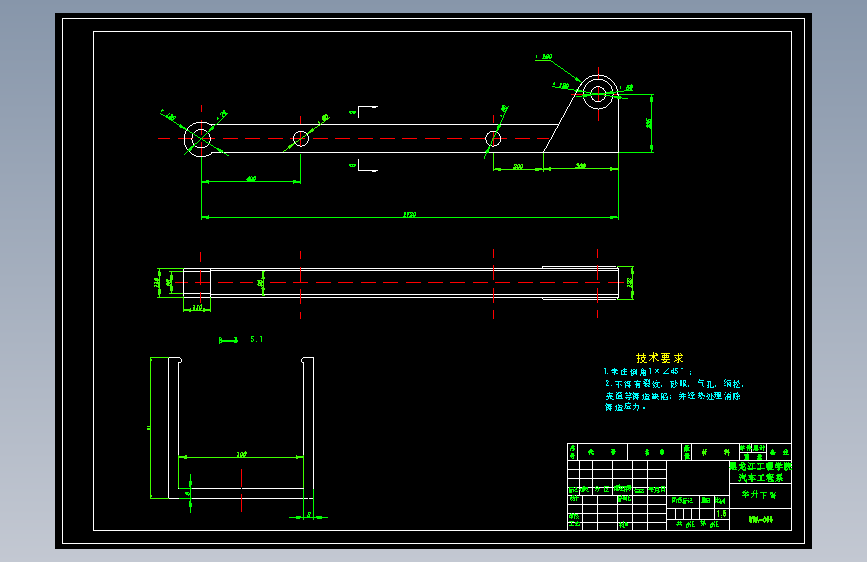Click the 400 dimension label in top view
This screenshot has height=562, width=867.
251,178
